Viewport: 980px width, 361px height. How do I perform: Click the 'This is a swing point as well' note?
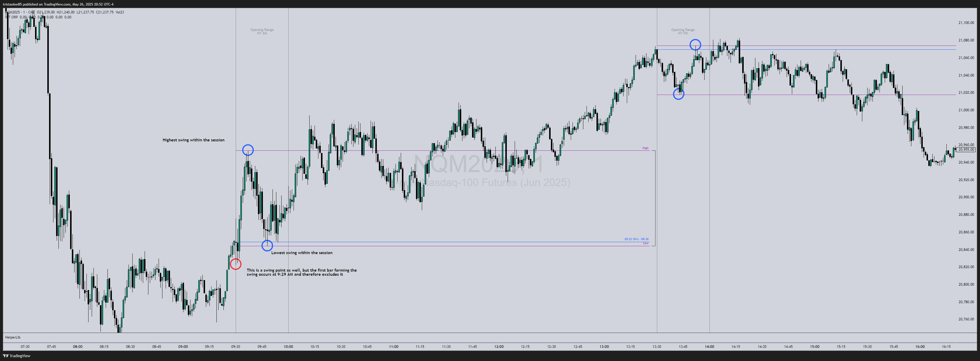click(x=302, y=273)
